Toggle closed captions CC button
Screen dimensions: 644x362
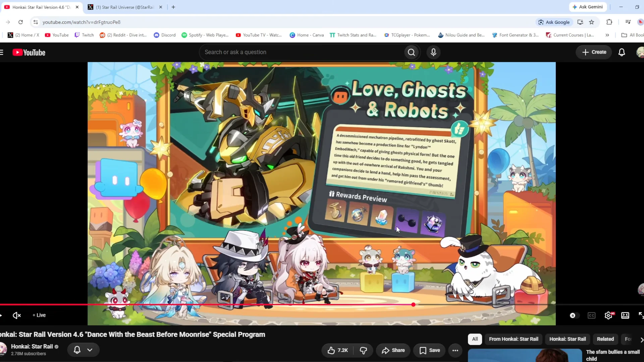(591, 316)
